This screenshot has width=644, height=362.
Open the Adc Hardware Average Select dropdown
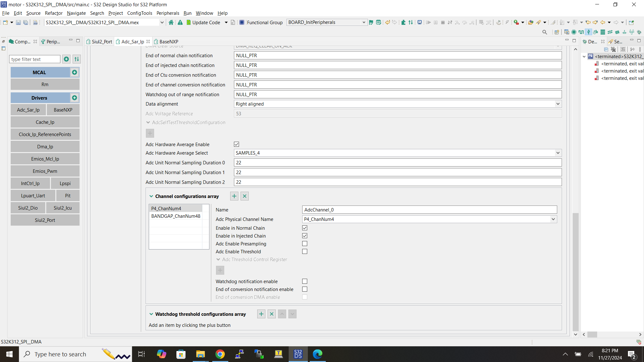tap(558, 153)
